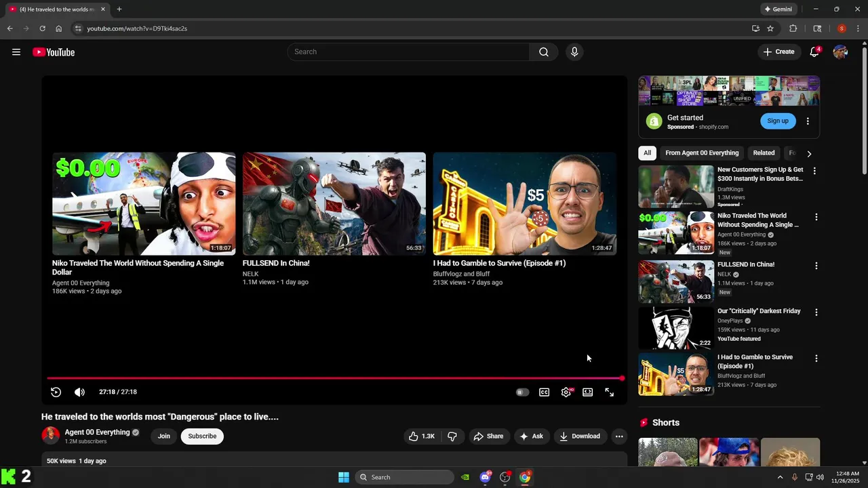Viewport: 868px width, 488px height.
Task: Subscribe to Agent 00 Everything
Action: pos(202,436)
